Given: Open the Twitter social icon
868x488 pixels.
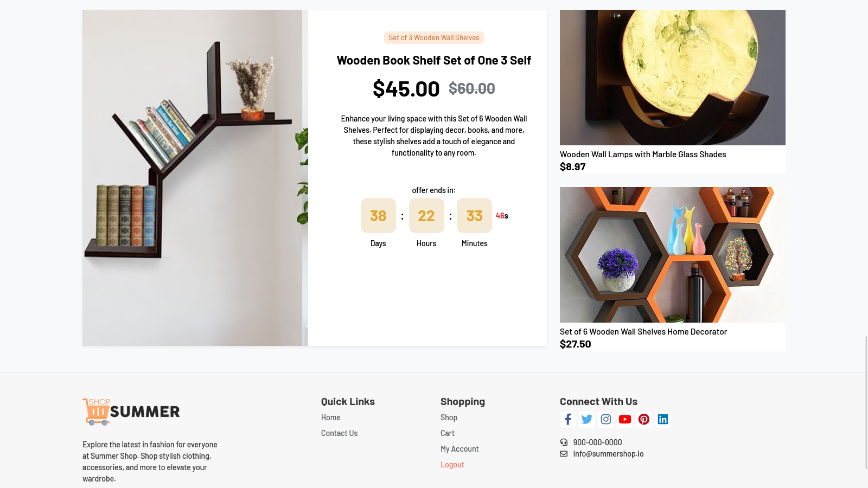Looking at the screenshot, I should (586, 419).
